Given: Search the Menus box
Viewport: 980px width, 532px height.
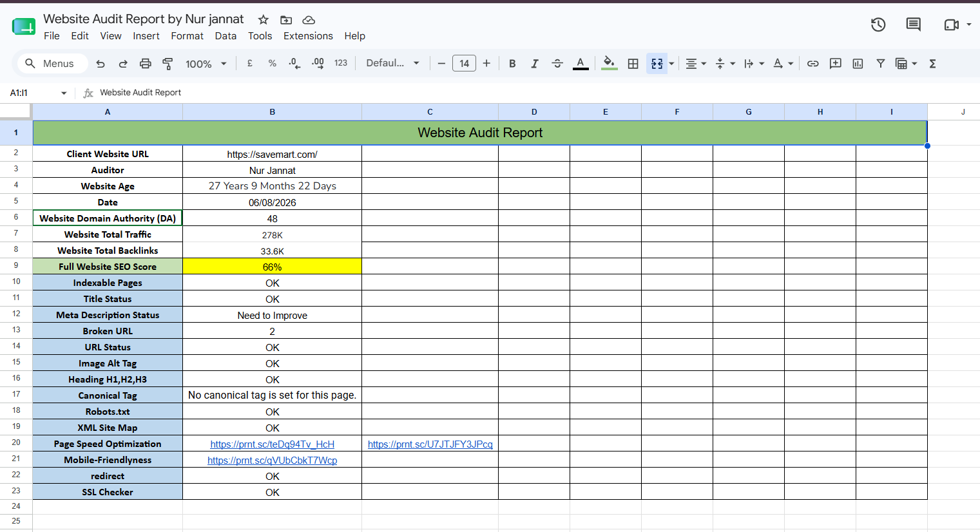Looking at the screenshot, I should tap(52, 63).
